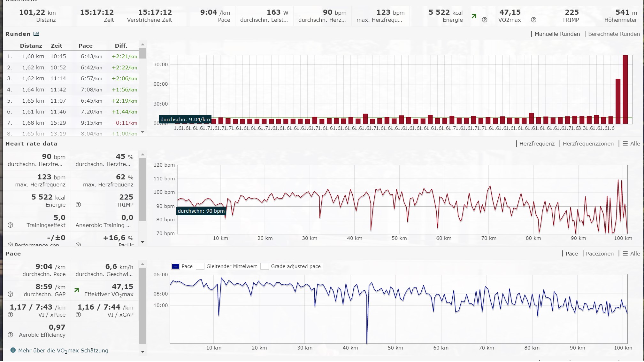This screenshot has width=644, height=362.
Task: Click help icon beside TRIMP in heart rate panel
Action: point(78,205)
